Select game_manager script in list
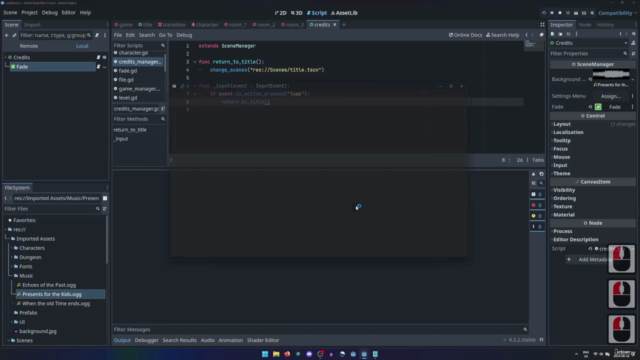Image resolution: width=640 pixels, height=360 pixels. [x=139, y=89]
